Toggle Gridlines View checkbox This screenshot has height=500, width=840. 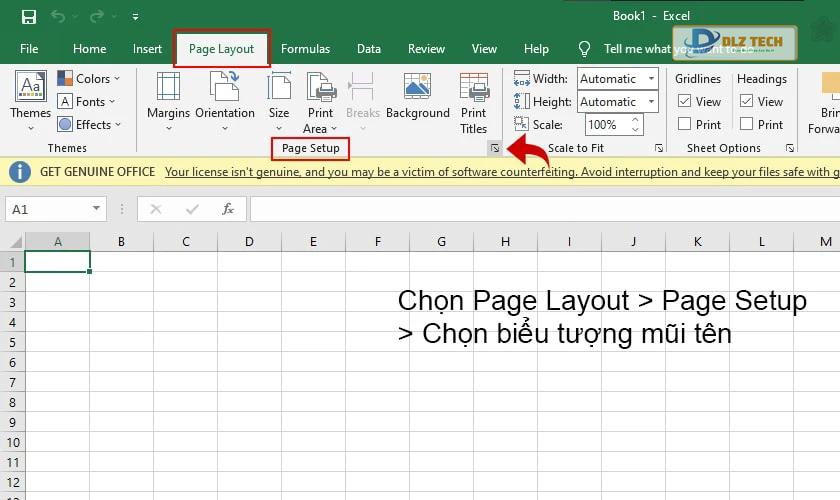[x=684, y=101]
